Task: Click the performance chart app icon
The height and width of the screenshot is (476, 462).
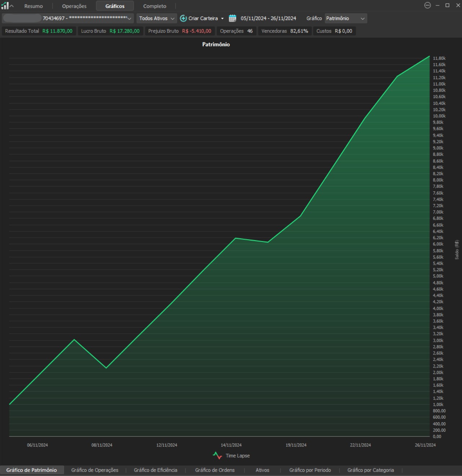Action: 5,6
